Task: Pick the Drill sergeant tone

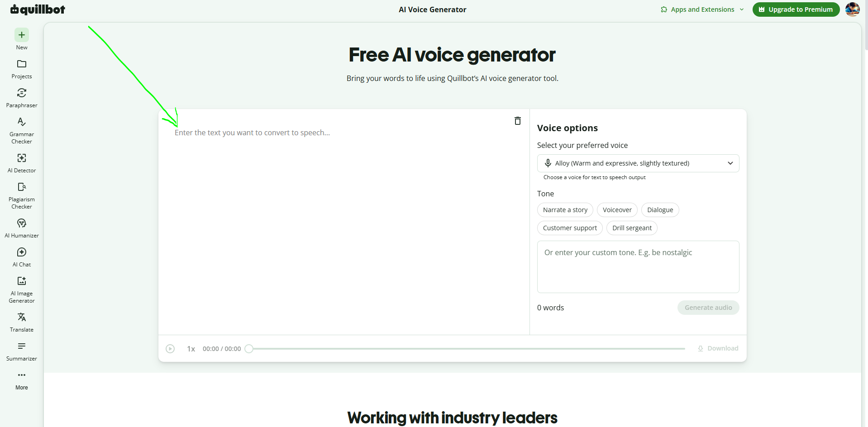Action: [632, 228]
